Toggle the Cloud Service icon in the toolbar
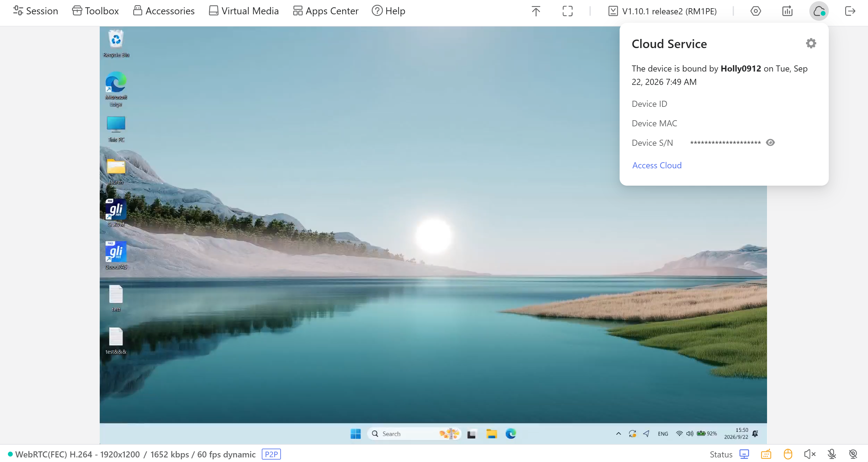Viewport: 868px width, 462px height. click(x=819, y=11)
